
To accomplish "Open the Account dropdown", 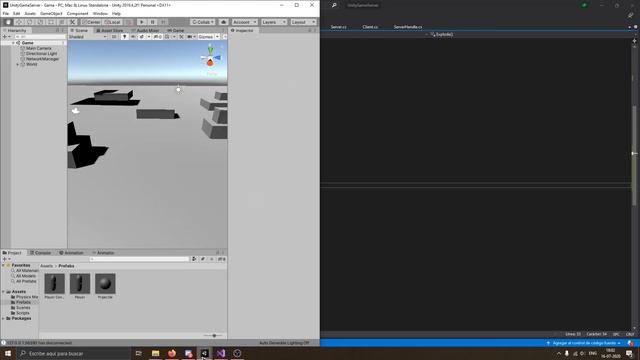I will click(244, 22).
